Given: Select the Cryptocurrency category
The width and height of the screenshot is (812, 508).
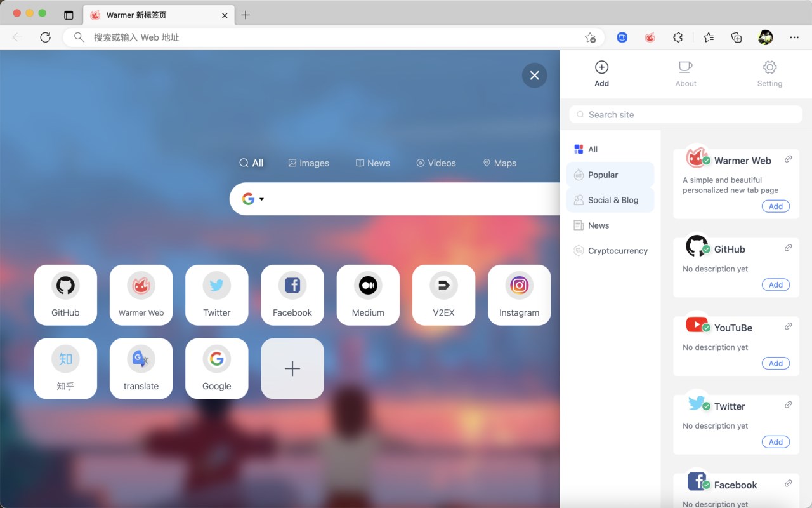Looking at the screenshot, I should [610, 251].
